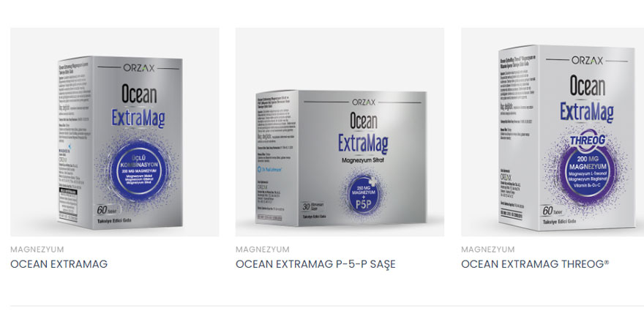
Task: Open the OCEAN EXTRAMAG THREOG® title link
Action: (x=535, y=264)
